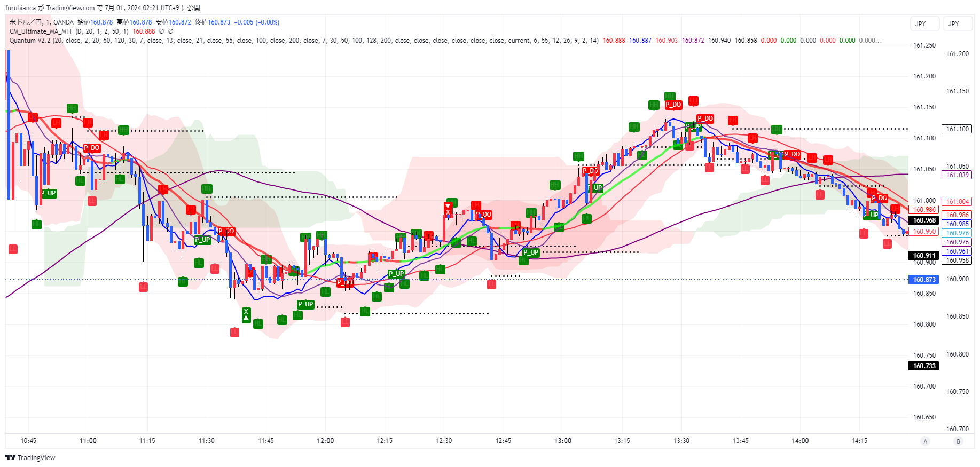Click the TradingView logo at bottom left

point(30,457)
